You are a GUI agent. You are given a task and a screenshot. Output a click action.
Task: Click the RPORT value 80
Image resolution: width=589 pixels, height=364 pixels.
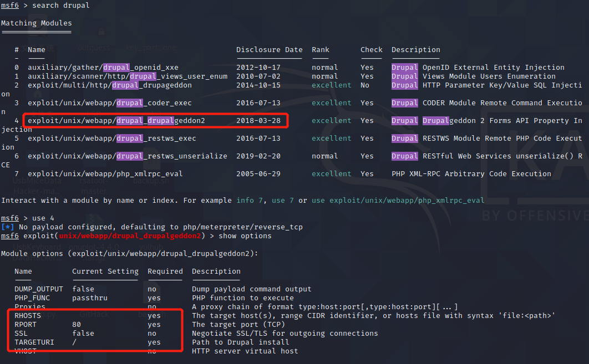coord(77,325)
